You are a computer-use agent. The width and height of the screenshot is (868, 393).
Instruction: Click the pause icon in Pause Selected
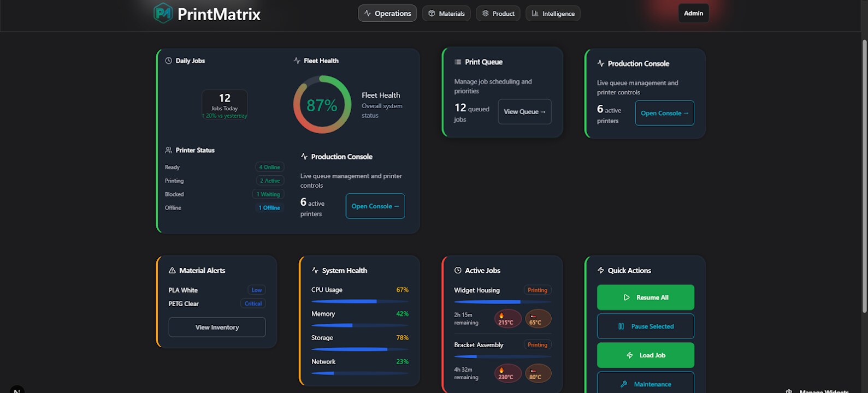[x=621, y=326]
